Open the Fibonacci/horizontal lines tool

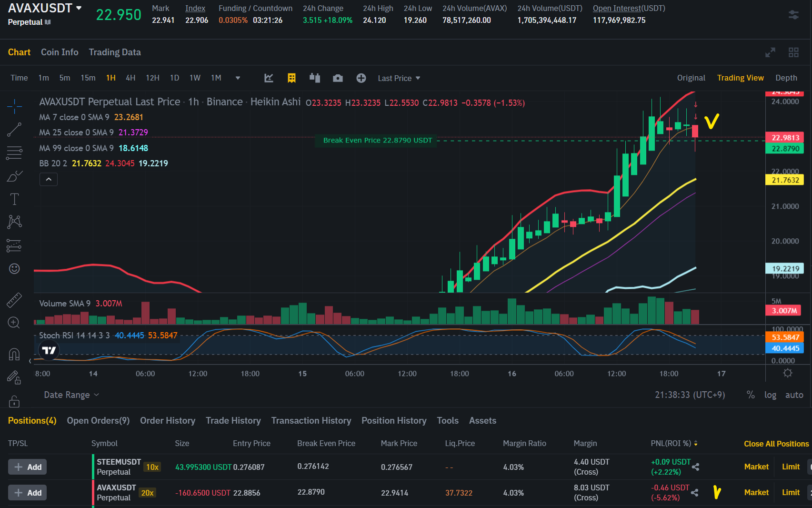click(14, 152)
